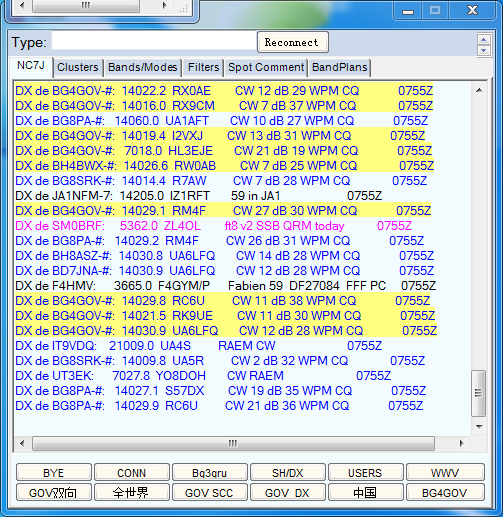
Task: Send the BYE command button
Action: tap(54, 473)
